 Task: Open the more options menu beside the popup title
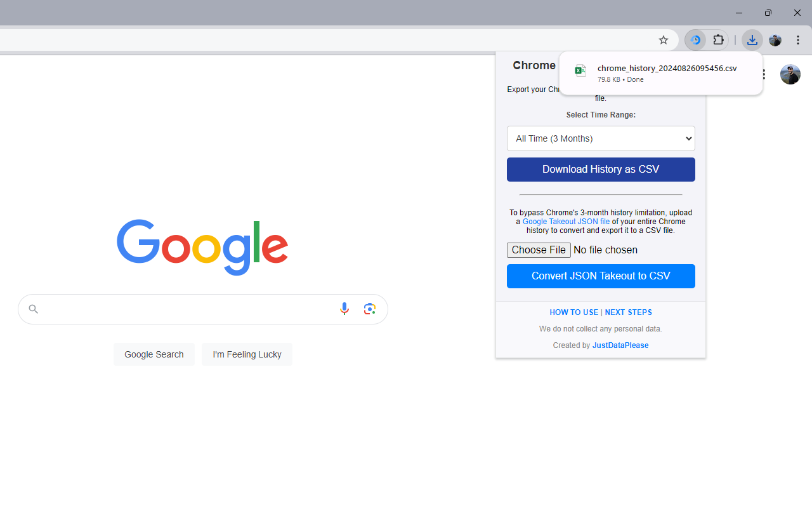(x=763, y=74)
